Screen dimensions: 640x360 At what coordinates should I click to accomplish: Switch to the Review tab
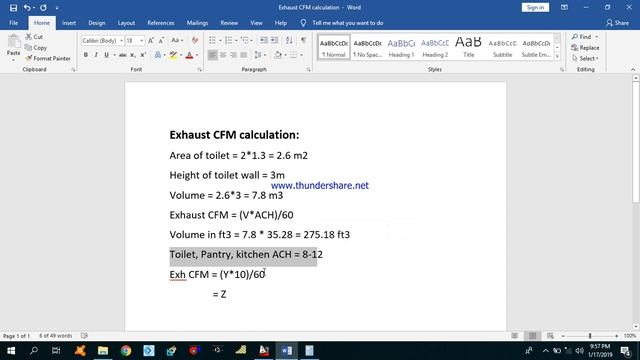click(229, 23)
